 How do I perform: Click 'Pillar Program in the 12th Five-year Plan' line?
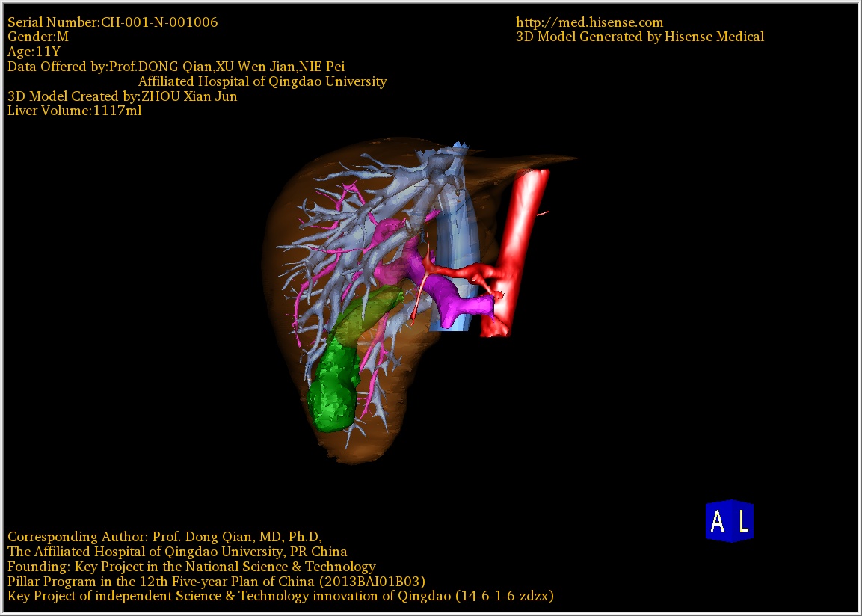[216, 582]
